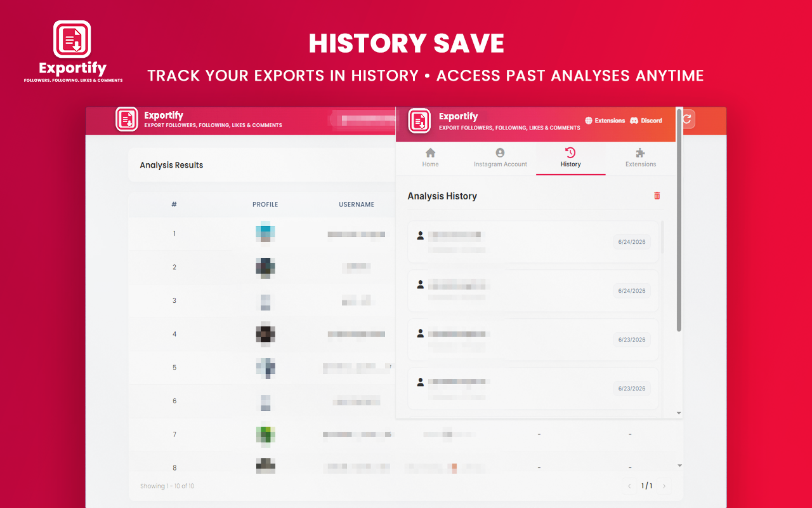Click row number 6 in results table
Screen dimensions: 812x508
(174, 401)
